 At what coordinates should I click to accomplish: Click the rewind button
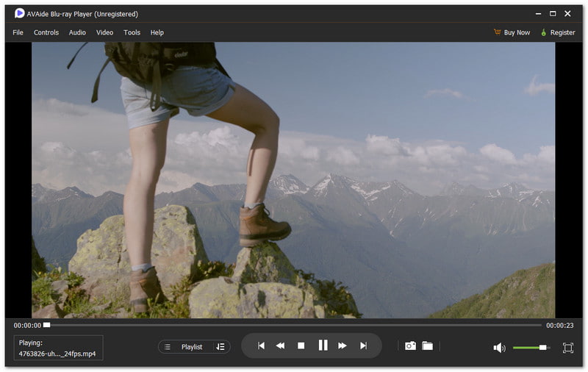pos(280,346)
